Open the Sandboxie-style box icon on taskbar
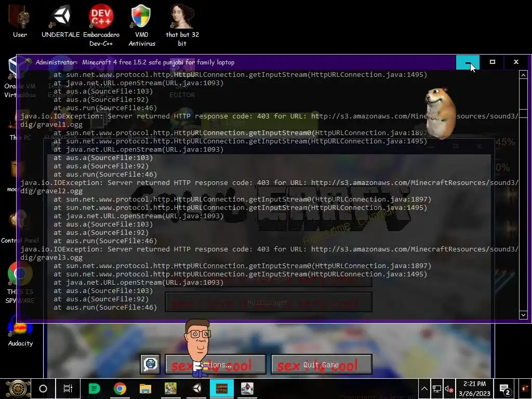Viewport: 532px width, 399px height. pyautogui.click(x=170, y=389)
